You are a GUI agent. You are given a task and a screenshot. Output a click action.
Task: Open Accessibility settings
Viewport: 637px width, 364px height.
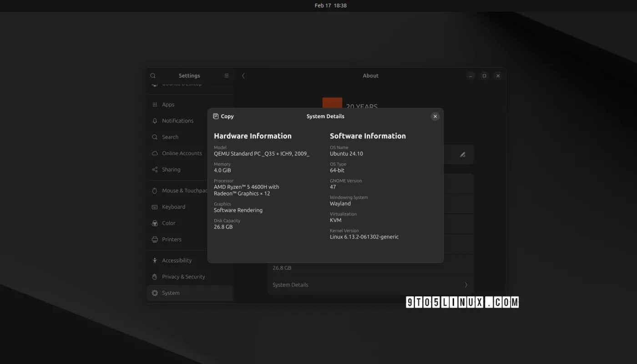click(x=190, y=261)
